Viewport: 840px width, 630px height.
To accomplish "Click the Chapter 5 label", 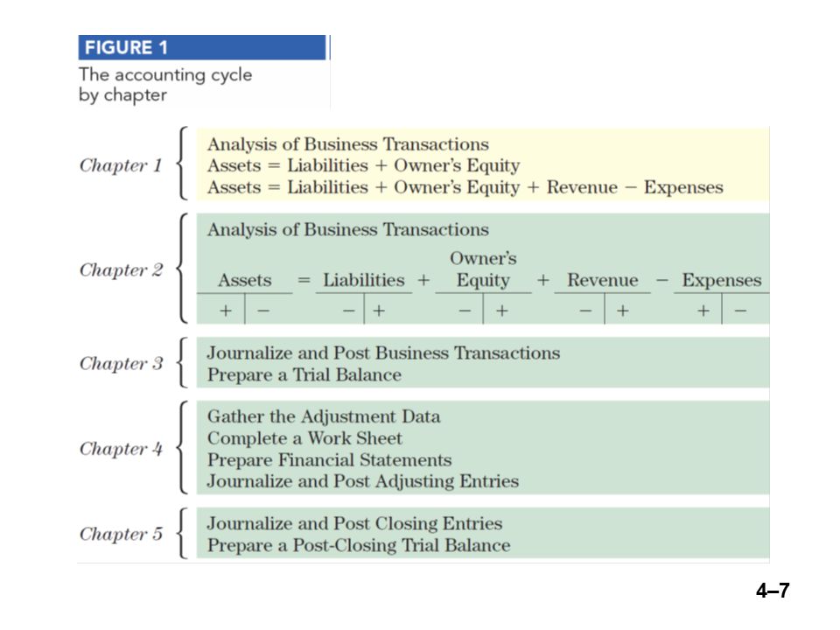I will (121, 534).
